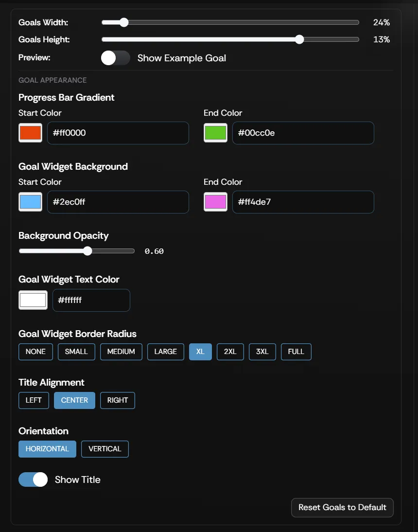Set title alignment to CENTER
The width and height of the screenshot is (418, 532).
pyautogui.click(x=74, y=400)
